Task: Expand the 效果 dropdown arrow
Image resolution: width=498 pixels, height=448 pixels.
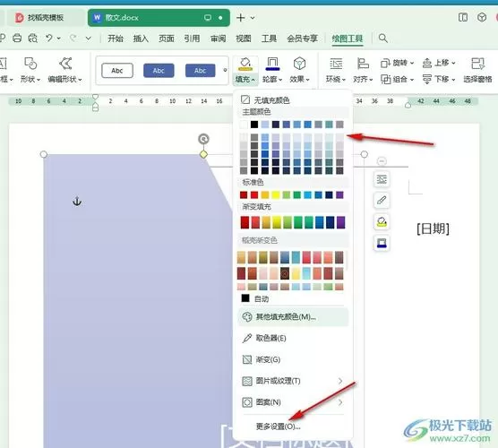Action: (x=308, y=80)
